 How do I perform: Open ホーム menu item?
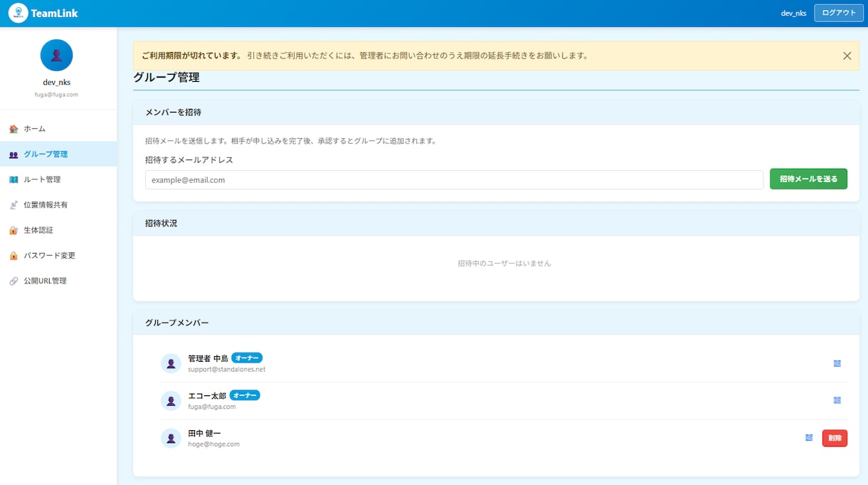pyautogui.click(x=58, y=129)
